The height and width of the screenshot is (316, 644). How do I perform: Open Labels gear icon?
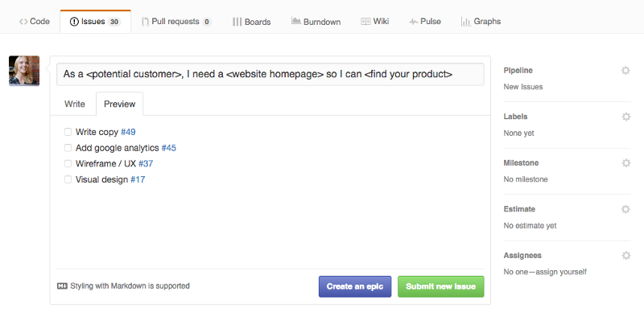click(626, 117)
